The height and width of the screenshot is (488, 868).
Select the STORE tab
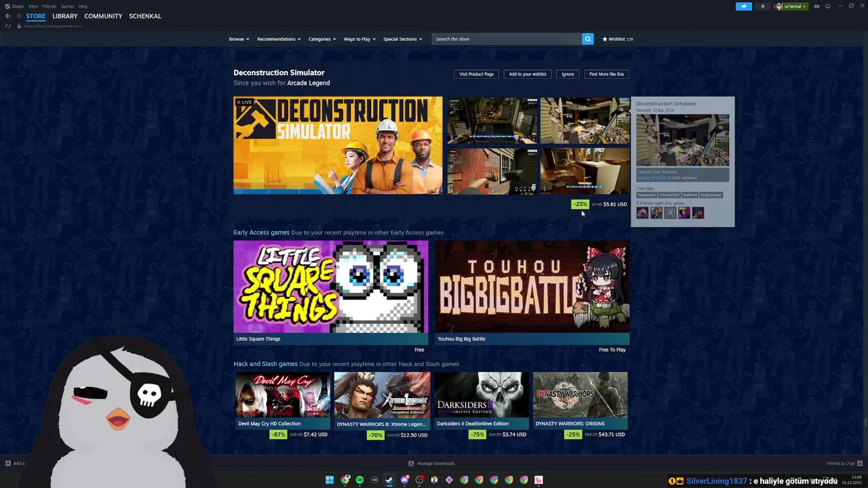tap(36, 16)
